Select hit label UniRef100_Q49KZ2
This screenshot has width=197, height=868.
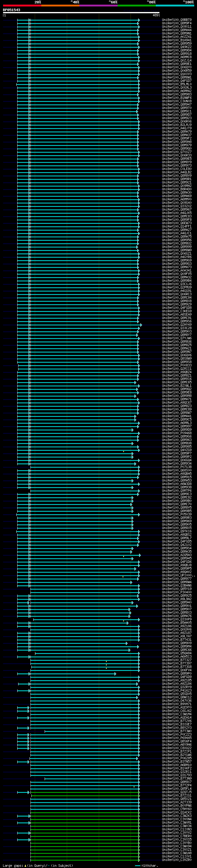click(177, 47)
